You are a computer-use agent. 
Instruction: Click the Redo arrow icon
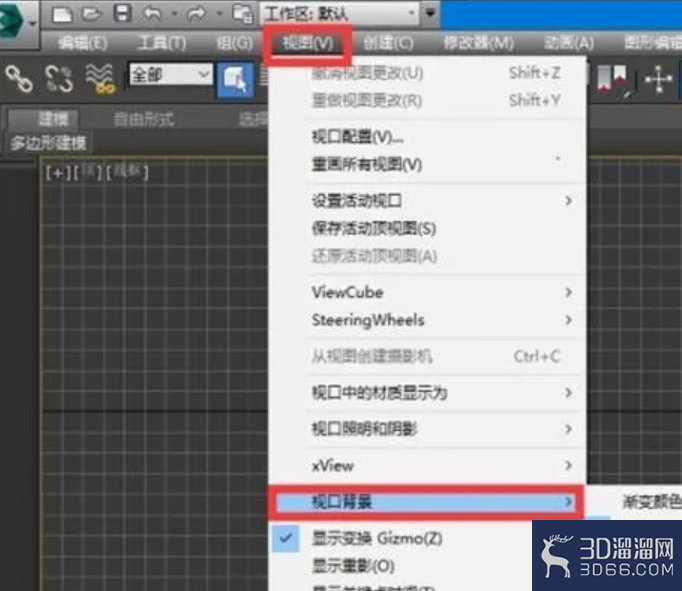(x=197, y=14)
